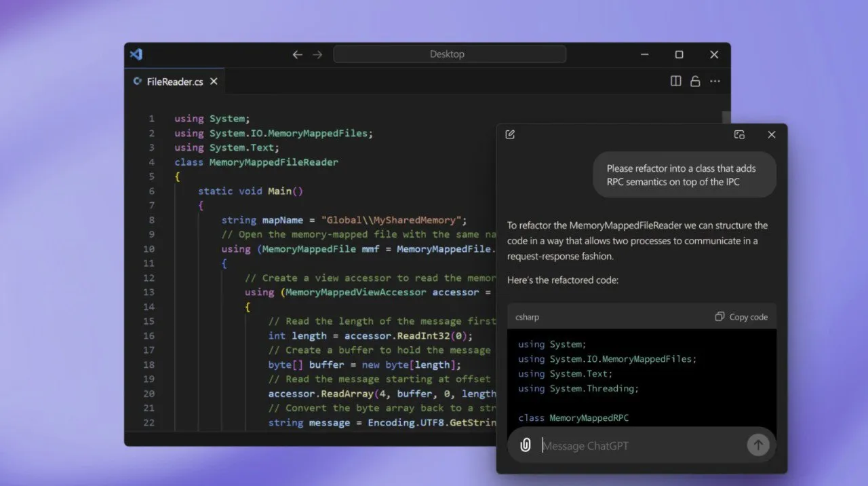868x486 pixels.
Task: Go back with the left arrow
Action: pos(297,54)
